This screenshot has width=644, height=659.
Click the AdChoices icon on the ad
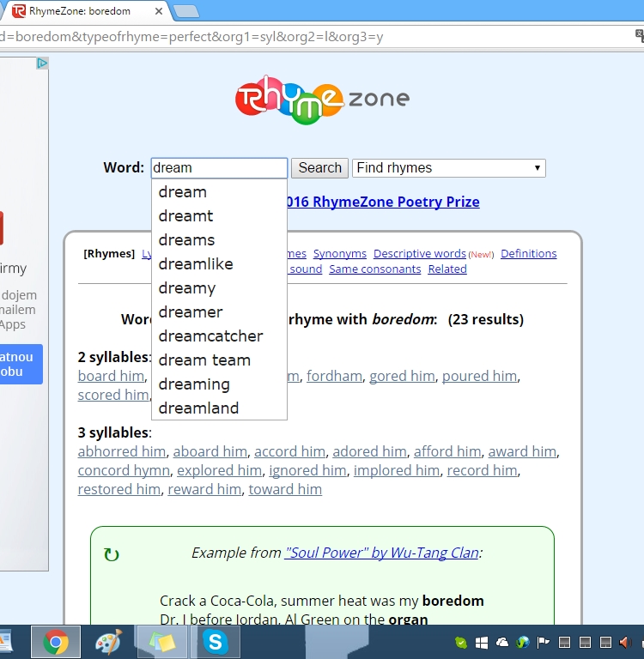pos(42,63)
